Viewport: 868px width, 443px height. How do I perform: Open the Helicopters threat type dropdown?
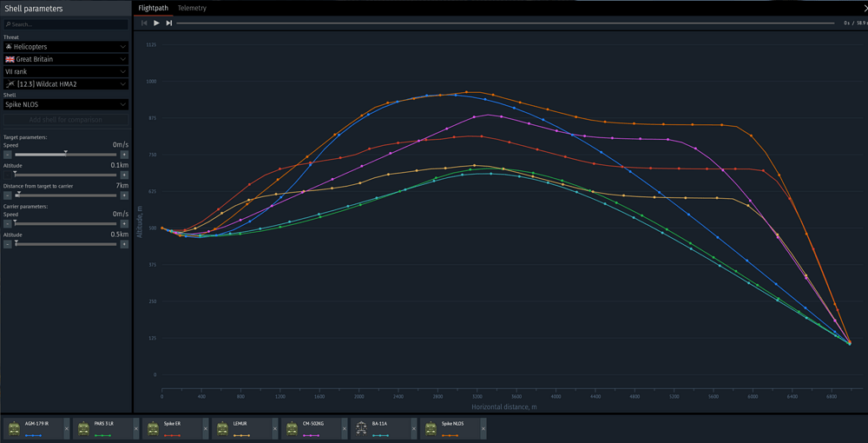pyautogui.click(x=66, y=47)
